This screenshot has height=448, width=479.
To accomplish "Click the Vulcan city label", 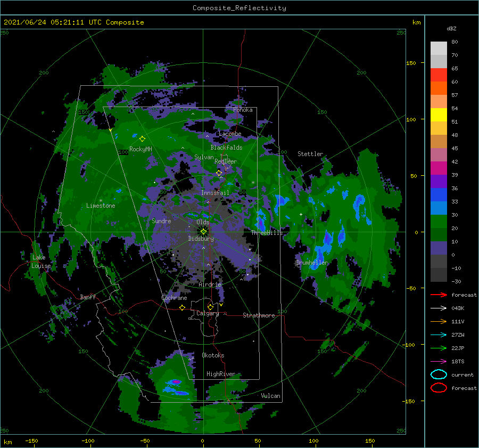I will tap(270, 396).
